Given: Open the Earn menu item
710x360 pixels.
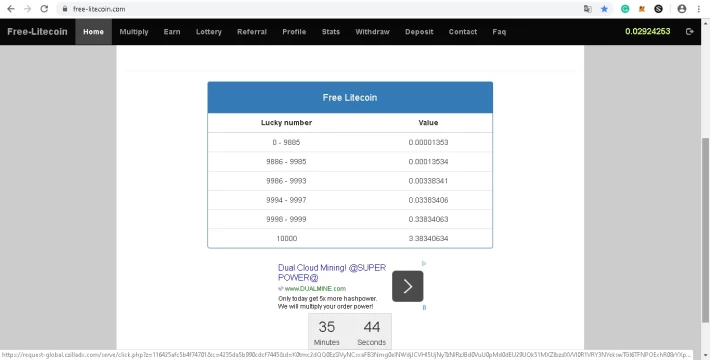Looking at the screenshot, I should 172,32.
